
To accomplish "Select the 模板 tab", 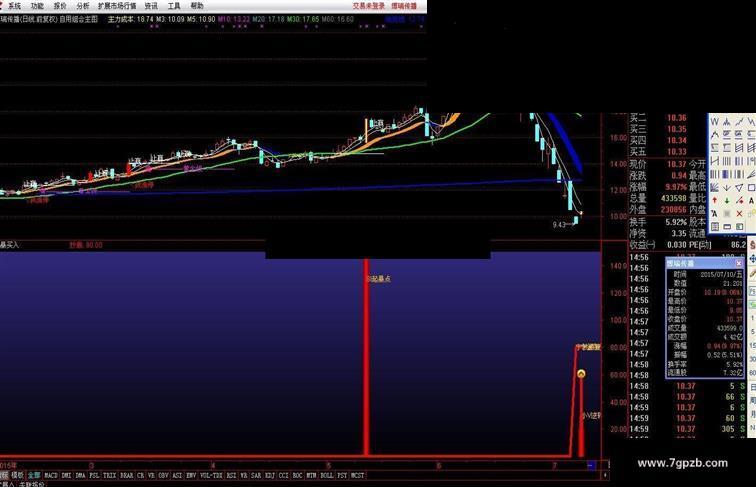I will (17, 475).
